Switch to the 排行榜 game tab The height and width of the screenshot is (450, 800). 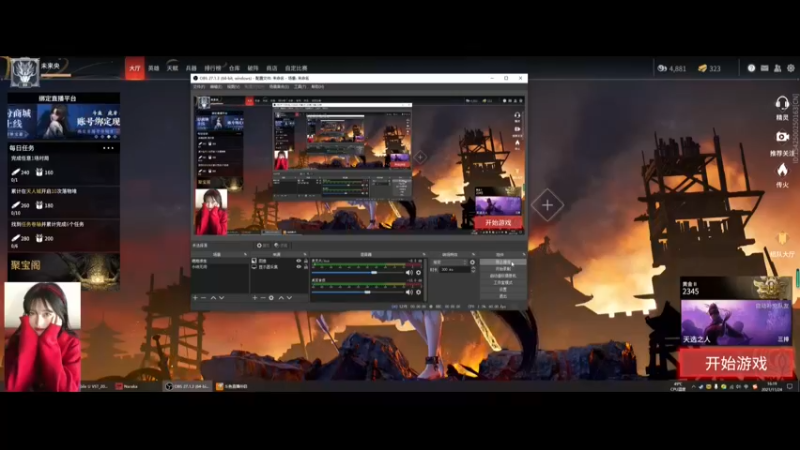pos(213,68)
